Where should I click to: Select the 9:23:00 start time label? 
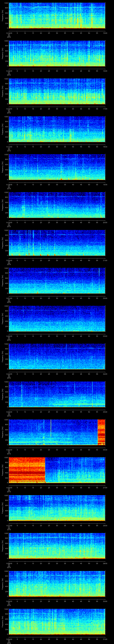(x=9, y=374)
